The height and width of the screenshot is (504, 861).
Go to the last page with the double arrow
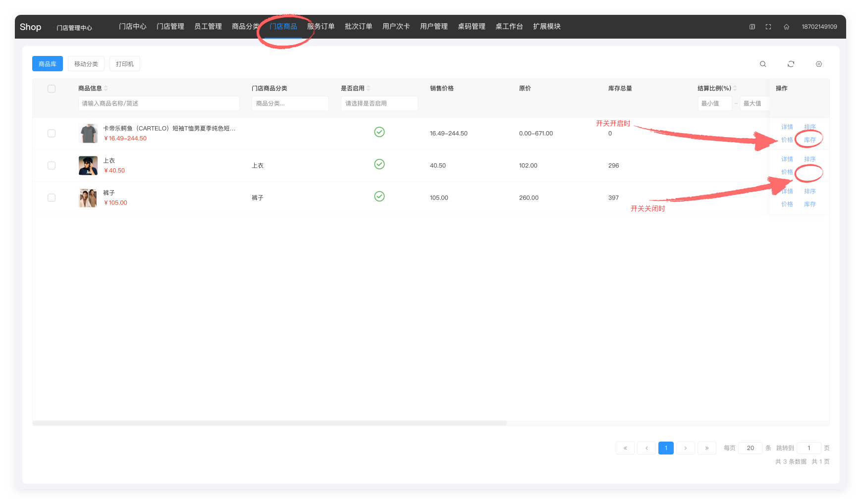[x=706, y=448]
